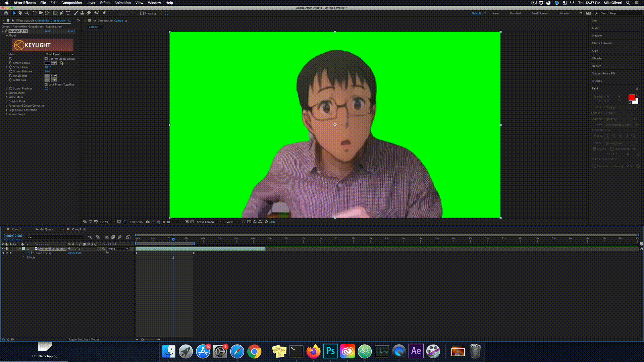Open the Graph Editor in timeline
Image resolution: width=644 pixels, height=362 pixels.
[128, 237]
